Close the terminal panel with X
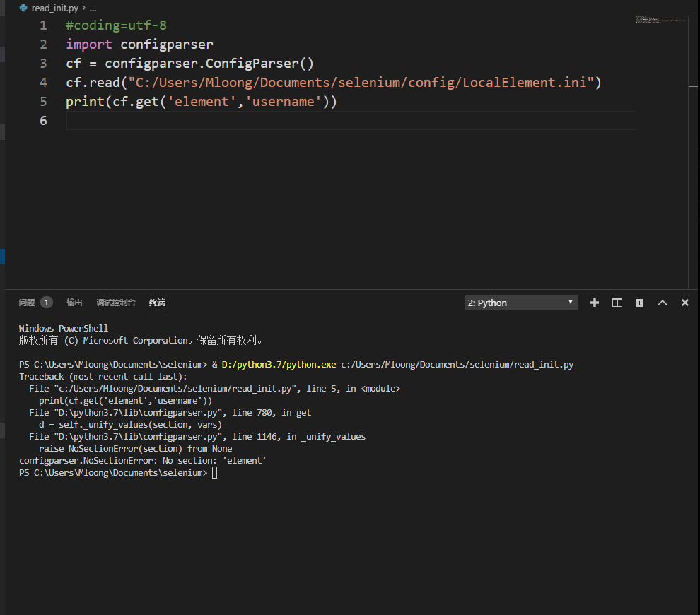The width and height of the screenshot is (700, 615). coord(685,303)
